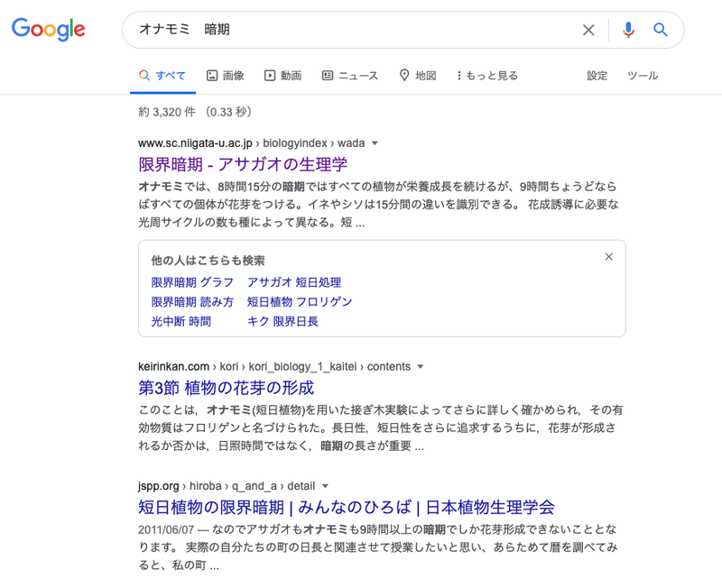This screenshot has width=722, height=588.
Task: Dismiss the 他の人はこちらも検索 box
Action: coord(609,257)
